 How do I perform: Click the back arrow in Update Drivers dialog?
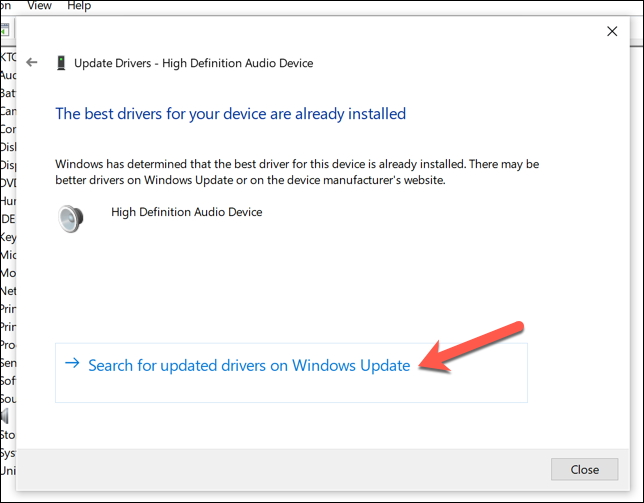[32, 62]
